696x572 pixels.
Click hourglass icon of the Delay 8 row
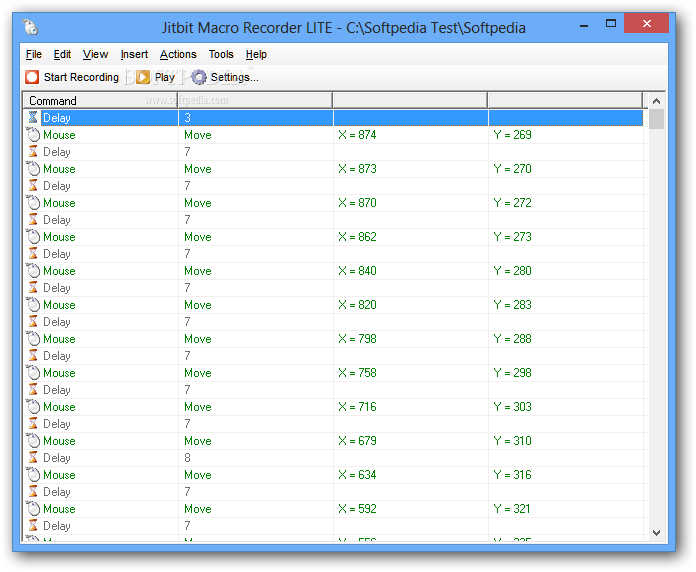tap(33, 458)
